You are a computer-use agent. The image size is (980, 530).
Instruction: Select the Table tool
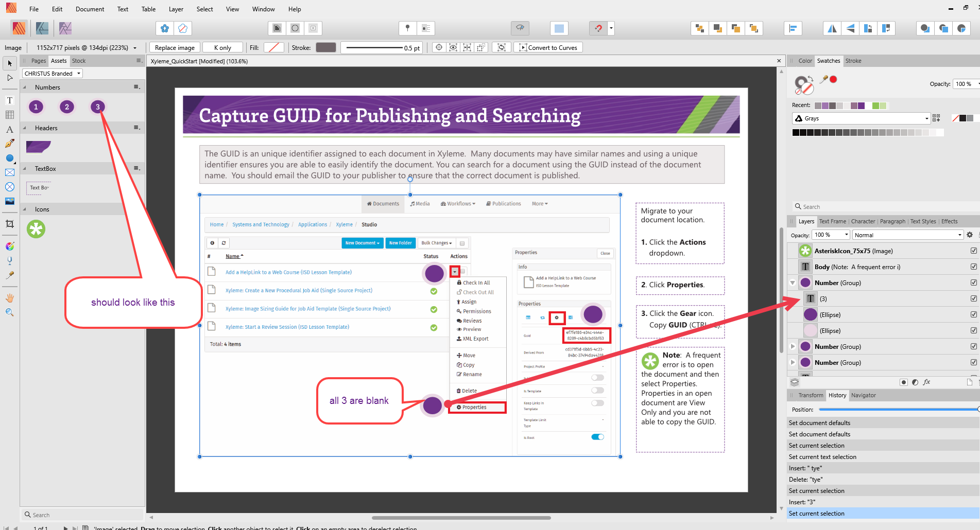pos(10,115)
